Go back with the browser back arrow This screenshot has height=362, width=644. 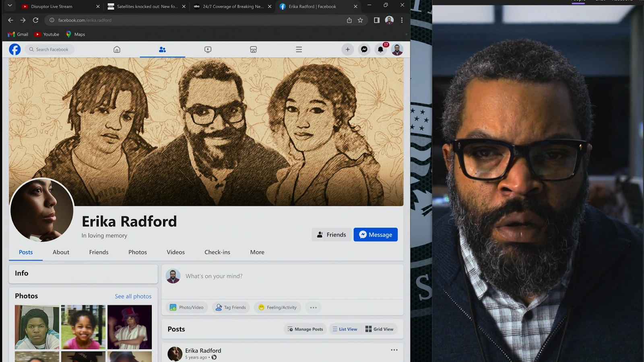coord(10,20)
